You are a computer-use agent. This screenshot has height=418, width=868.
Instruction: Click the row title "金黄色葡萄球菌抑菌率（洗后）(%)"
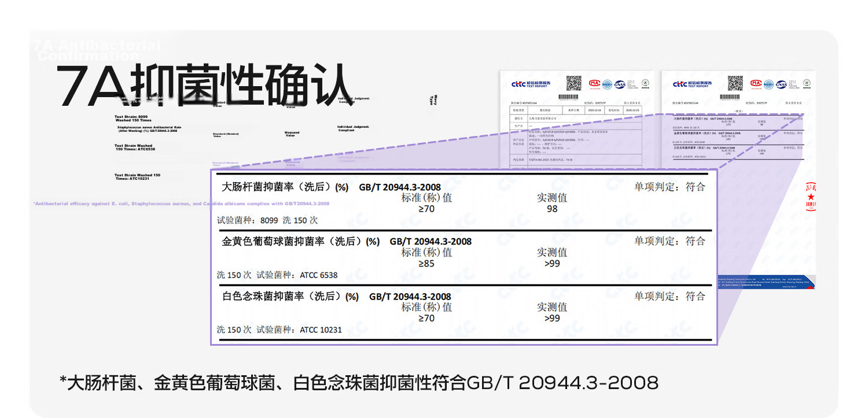point(301,242)
